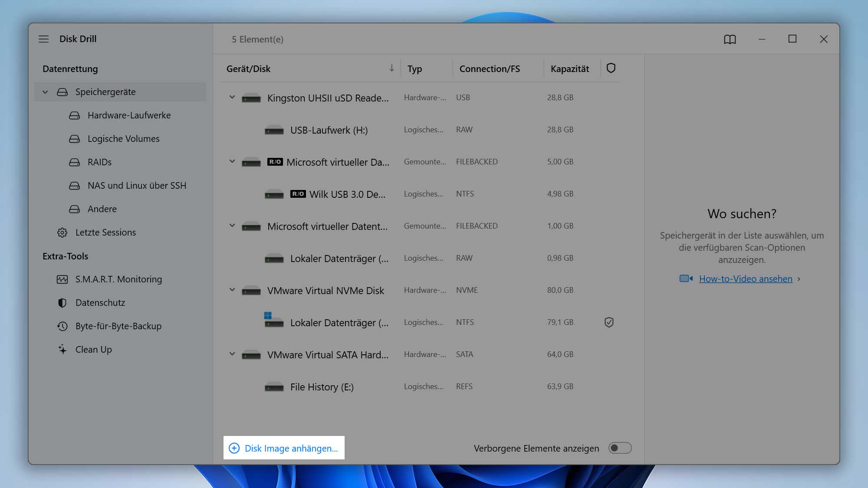Open the help book icon in title bar
Viewport: 868px width, 488px height.
tap(730, 39)
